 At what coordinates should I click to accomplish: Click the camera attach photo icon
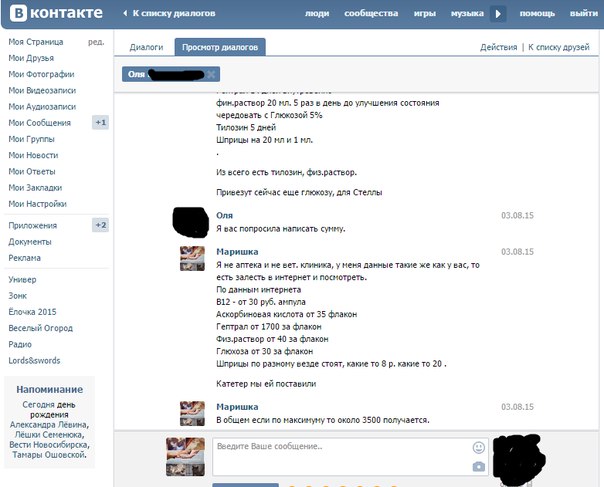479,466
